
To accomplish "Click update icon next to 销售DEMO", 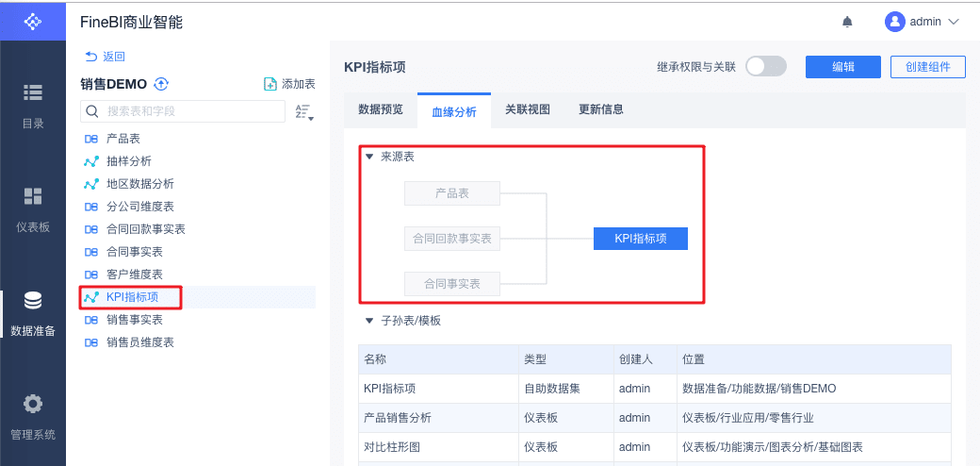I will (161, 84).
